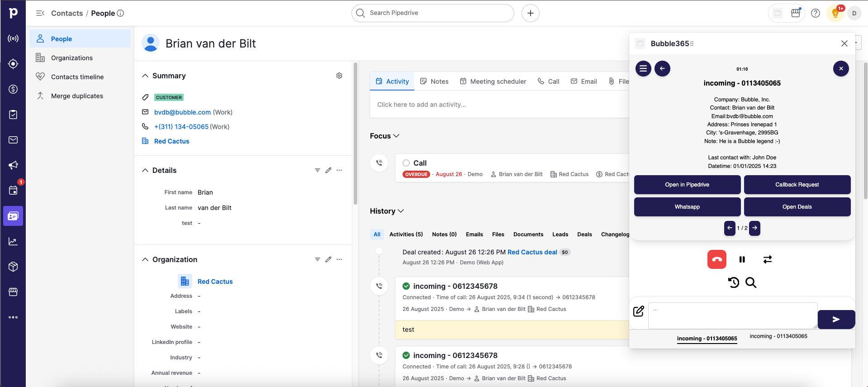This screenshot has width=868, height=387.
Task: Hang up the call with red button
Action: (x=716, y=259)
